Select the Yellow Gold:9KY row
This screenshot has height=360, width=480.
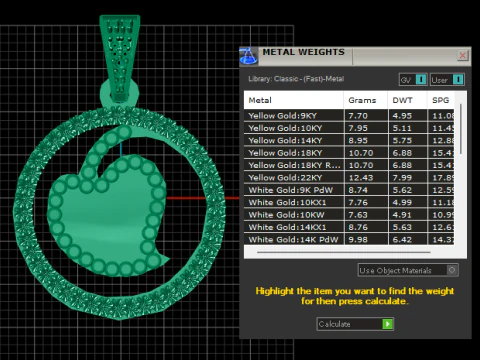click(x=349, y=116)
